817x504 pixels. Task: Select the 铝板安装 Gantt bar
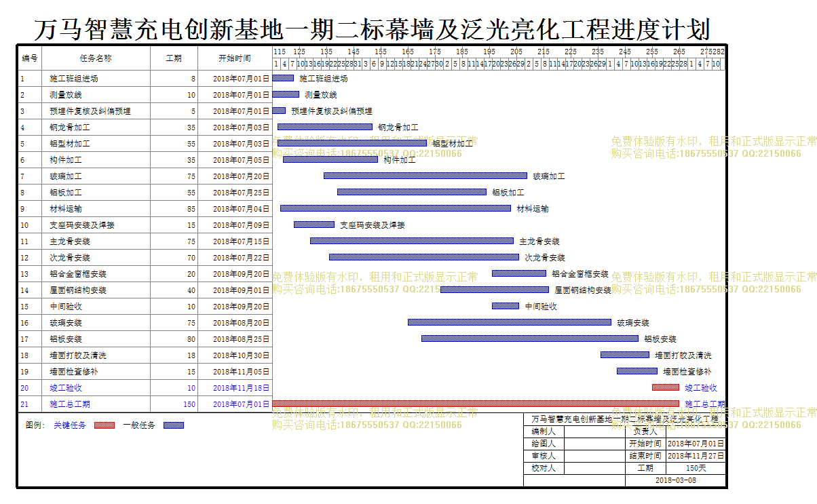click(530, 338)
